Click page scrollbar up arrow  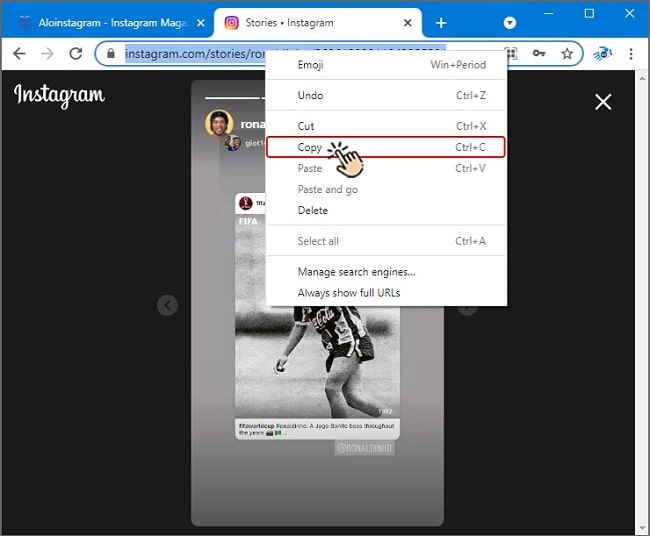tap(642, 77)
